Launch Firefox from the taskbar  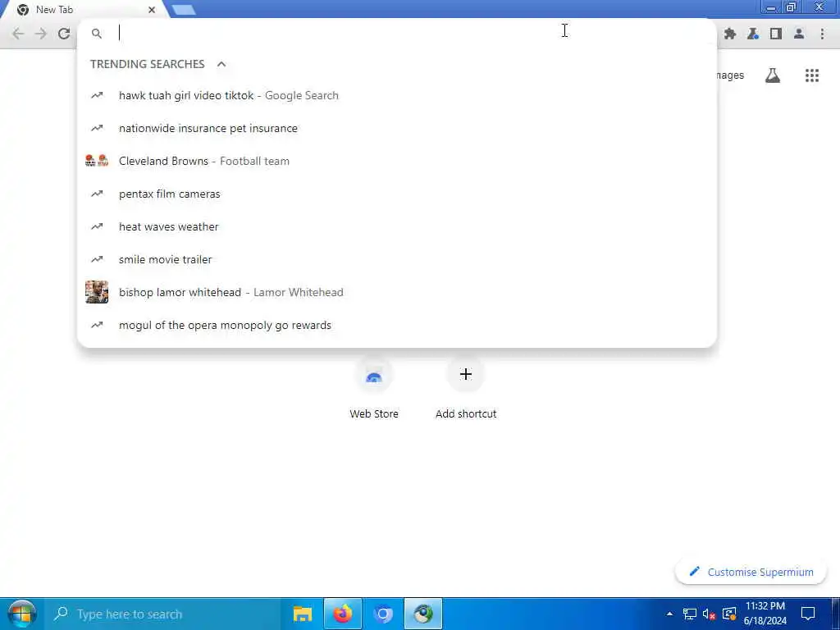coord(343,614)
